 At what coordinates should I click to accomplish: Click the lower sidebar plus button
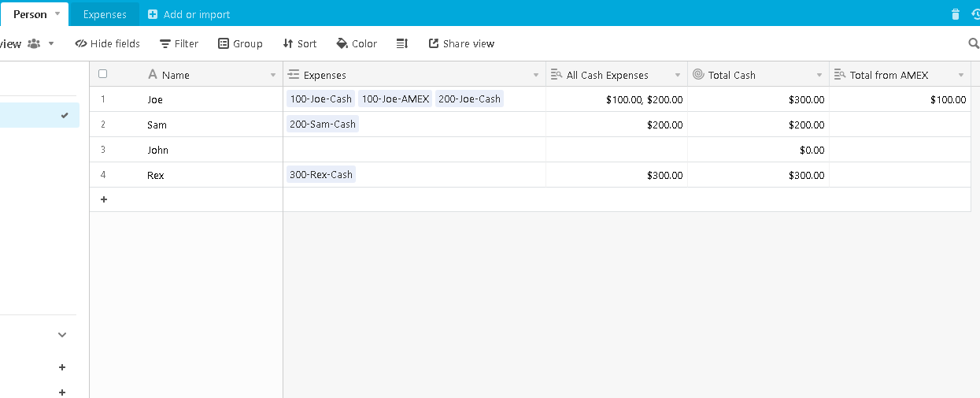point(62,392)
